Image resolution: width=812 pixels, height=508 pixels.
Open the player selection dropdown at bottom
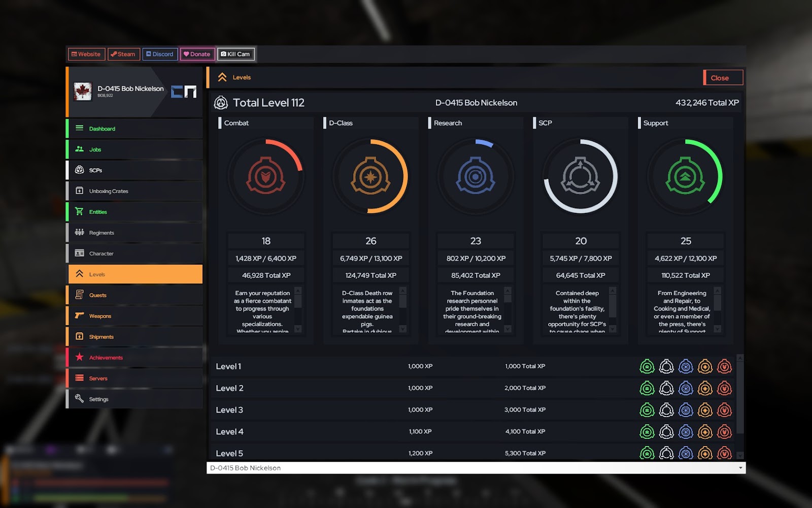pos(476,468)
